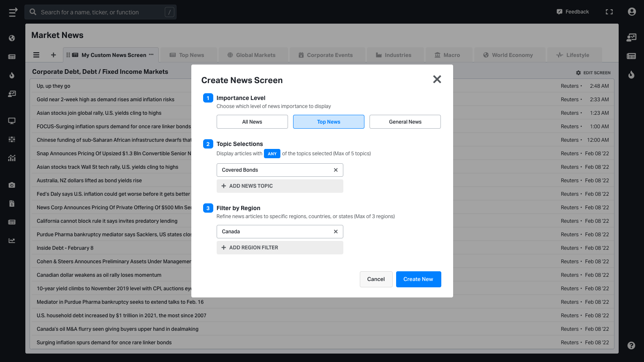The image size is (644, 362).
Task: Open the globe markets icon in left sidebar
Action: click(12, 38)
